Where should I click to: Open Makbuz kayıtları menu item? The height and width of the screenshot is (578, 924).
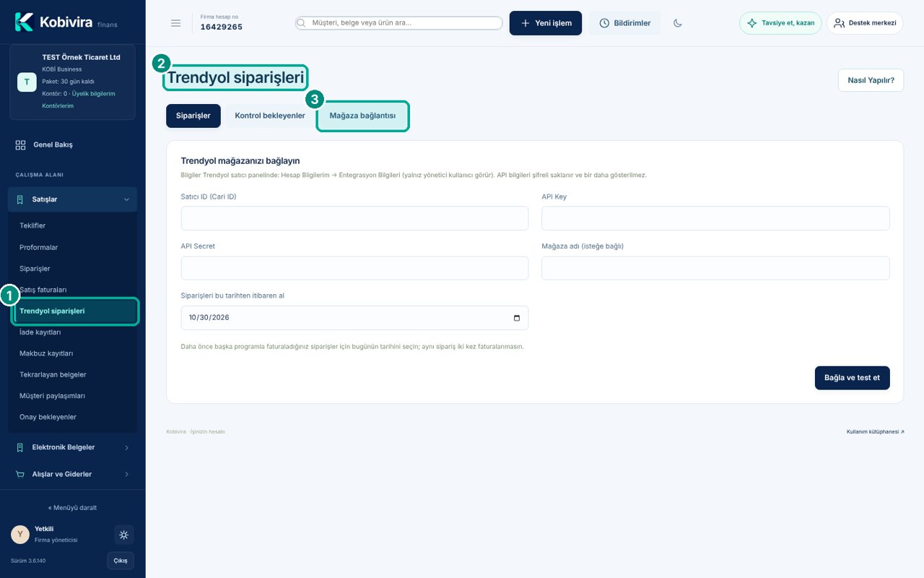pyautogui.click(x=46, y=353)
